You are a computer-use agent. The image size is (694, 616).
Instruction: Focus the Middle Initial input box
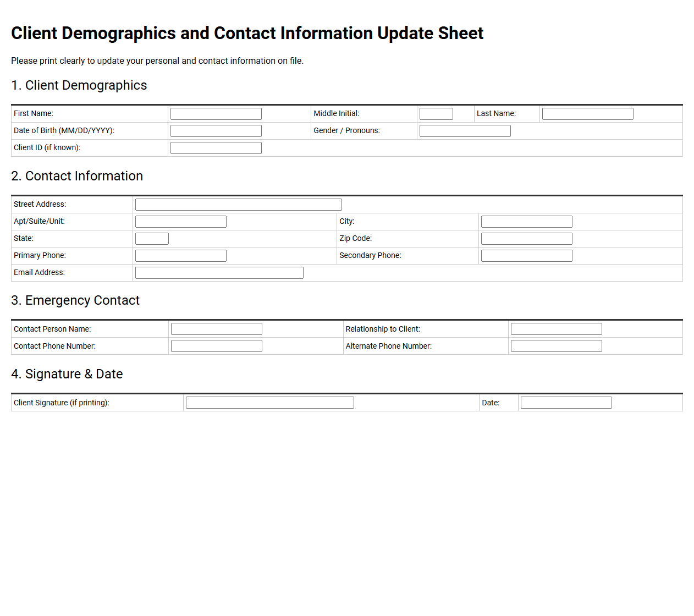[x=436, y=114]
